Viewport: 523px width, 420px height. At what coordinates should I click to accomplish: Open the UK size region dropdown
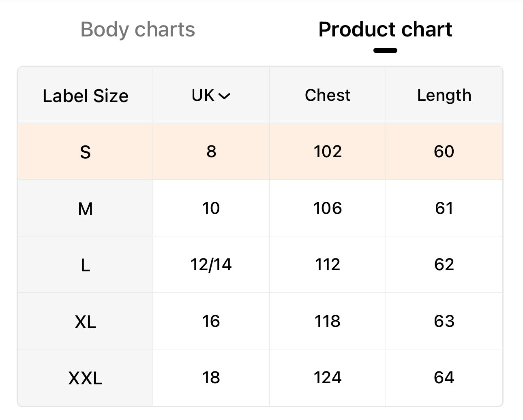pos(211,96)
